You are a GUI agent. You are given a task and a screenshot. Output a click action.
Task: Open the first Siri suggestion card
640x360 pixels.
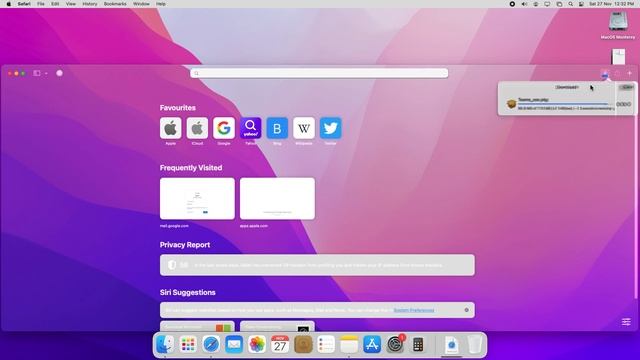197,326
